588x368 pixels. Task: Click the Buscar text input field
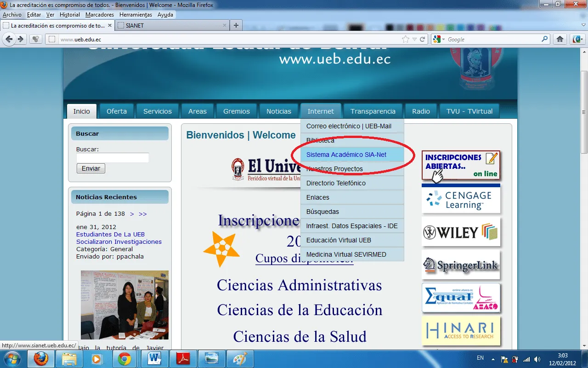[113, 158]
